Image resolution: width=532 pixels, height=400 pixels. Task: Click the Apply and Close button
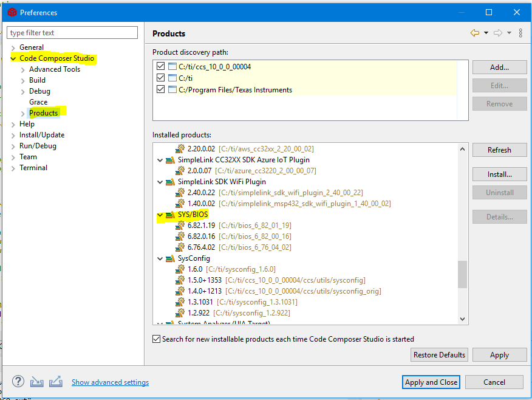point(431,382)
